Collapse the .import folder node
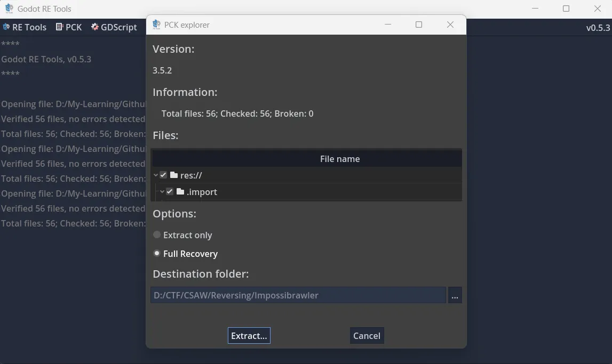 coord(162,192)
